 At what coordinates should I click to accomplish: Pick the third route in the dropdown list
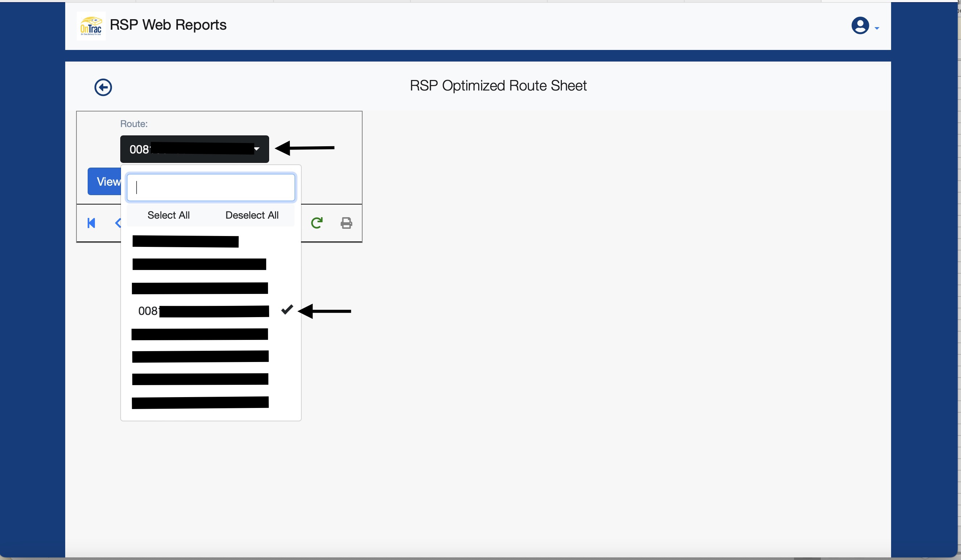(x=200, y=288)
